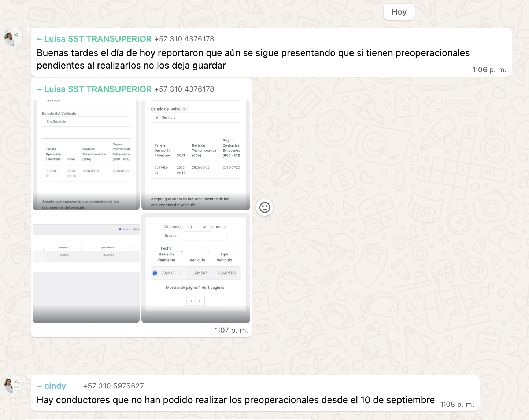
Task: Open first image thumbnail with 2027-01-08 date
Action: (x=86, y=155)
